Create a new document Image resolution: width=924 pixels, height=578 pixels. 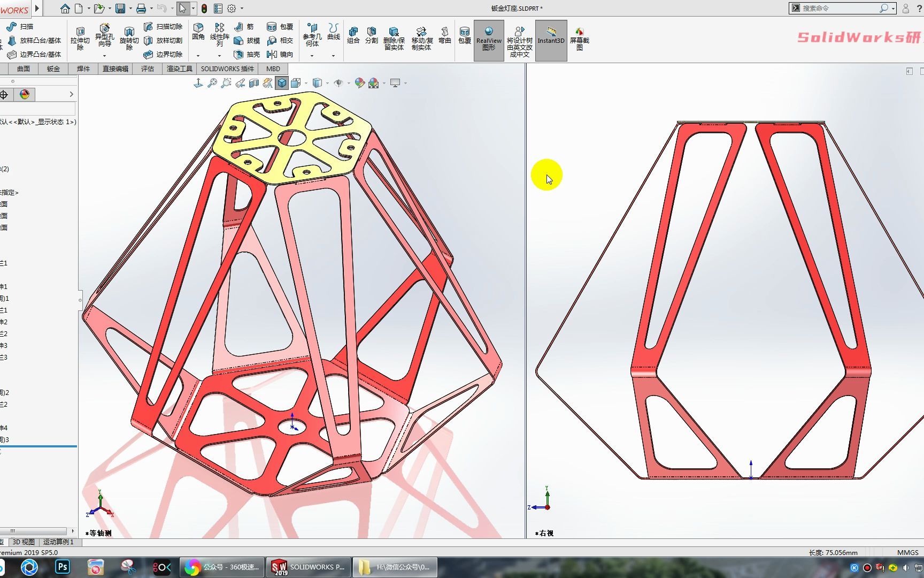click(79, 9)
